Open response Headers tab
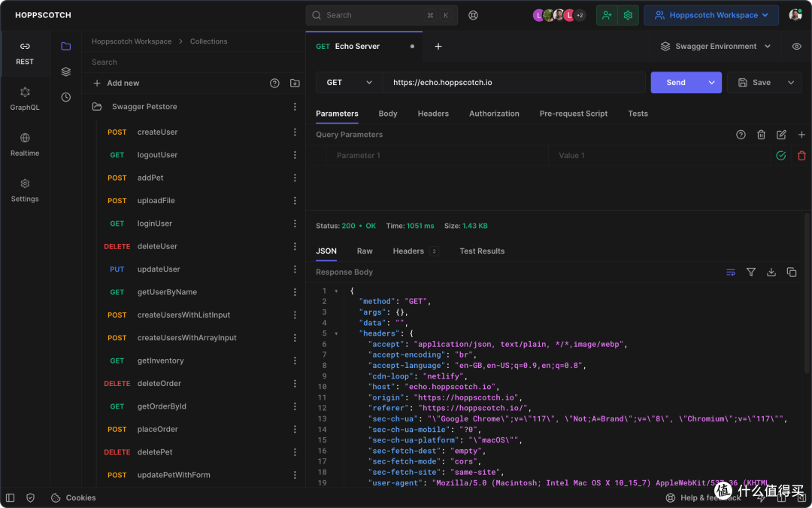This screenshot has height=508, width=812. (415, 251)
